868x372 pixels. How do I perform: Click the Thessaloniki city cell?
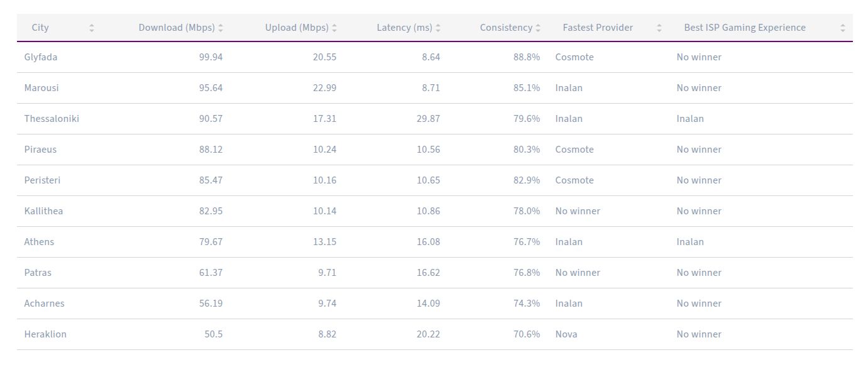click(52, 119)
